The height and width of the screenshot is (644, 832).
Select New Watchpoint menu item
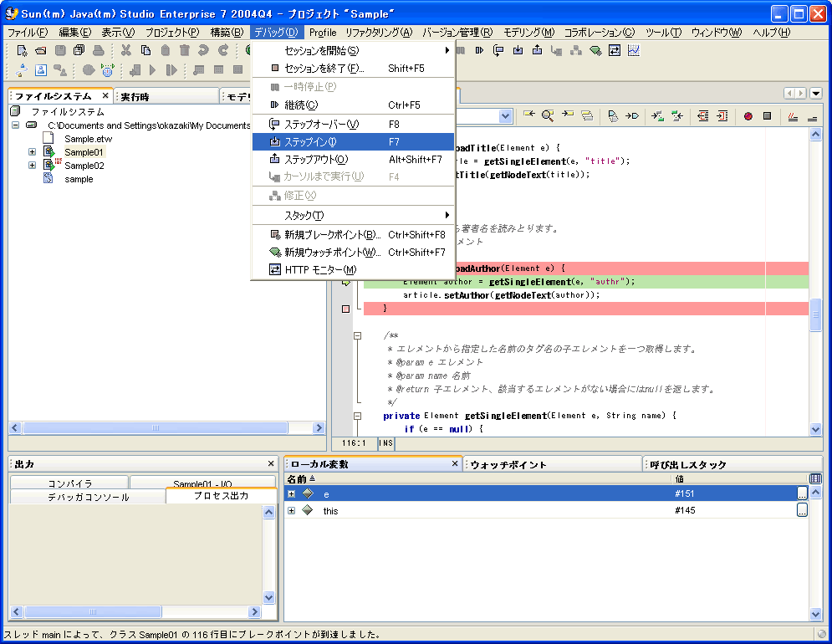tap(353, 253)
